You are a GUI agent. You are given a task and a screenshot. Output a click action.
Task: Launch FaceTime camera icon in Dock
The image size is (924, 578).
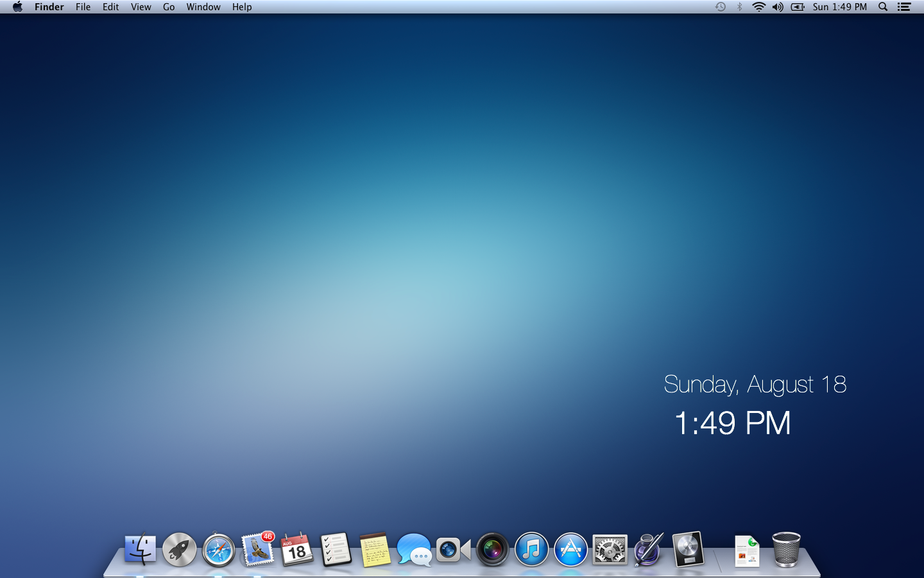(454, 550)
